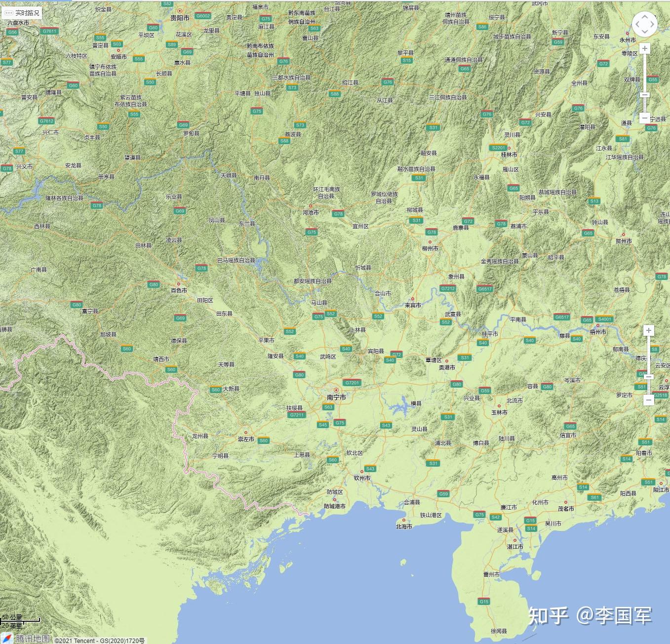The height and width of the screenshot is (644, 670).
Task: Click the S2 shield near 贵阳 labeled S89
Action: [172, 44]
